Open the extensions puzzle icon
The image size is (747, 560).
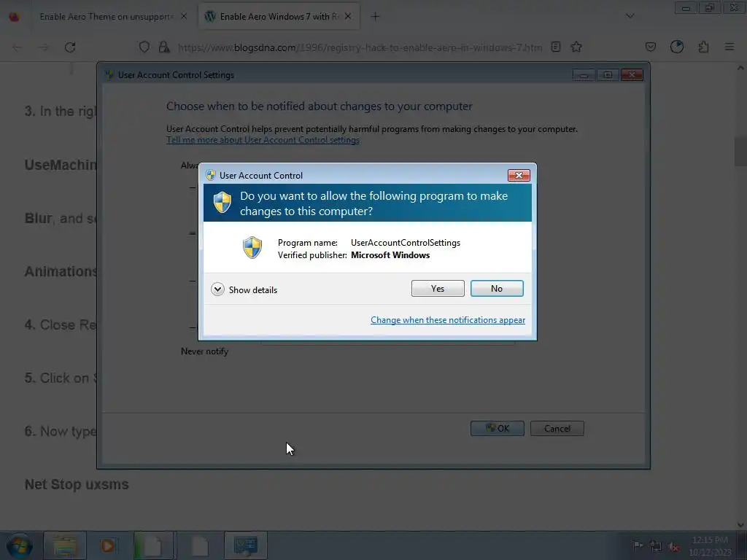(x=703, y=47)
